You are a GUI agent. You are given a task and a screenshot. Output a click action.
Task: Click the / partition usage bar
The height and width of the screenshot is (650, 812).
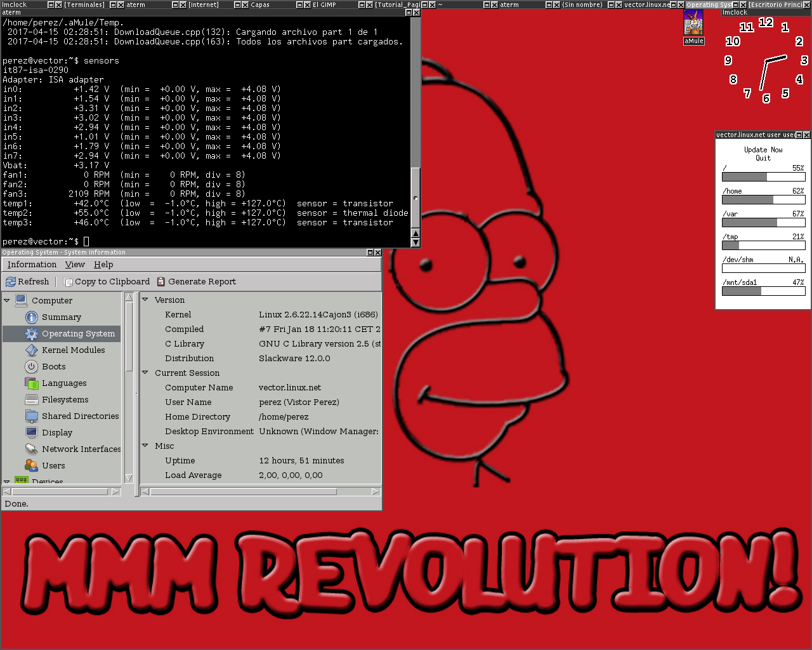point(763,177)
